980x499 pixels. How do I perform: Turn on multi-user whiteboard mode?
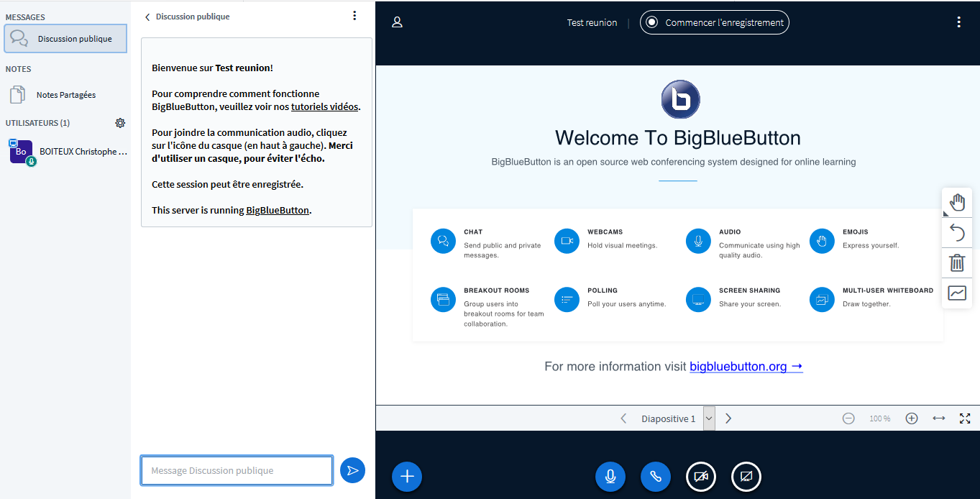coord(957,293)
